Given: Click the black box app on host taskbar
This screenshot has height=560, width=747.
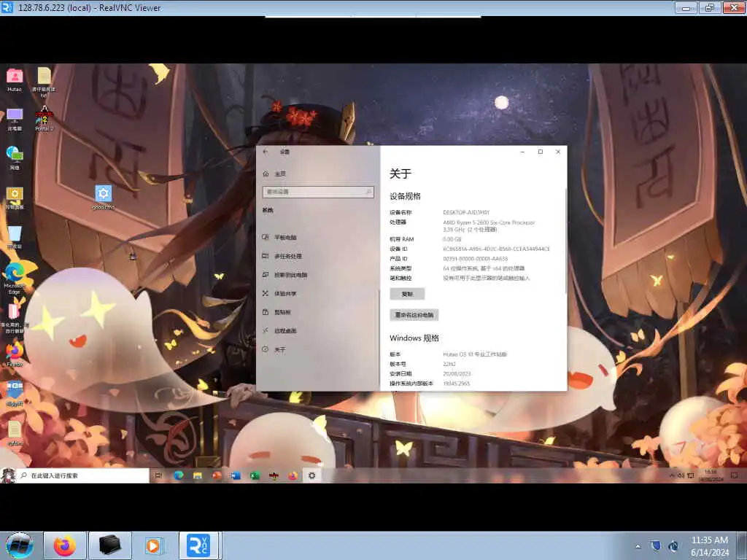Looking at the screenshot, I should (110, 545).
